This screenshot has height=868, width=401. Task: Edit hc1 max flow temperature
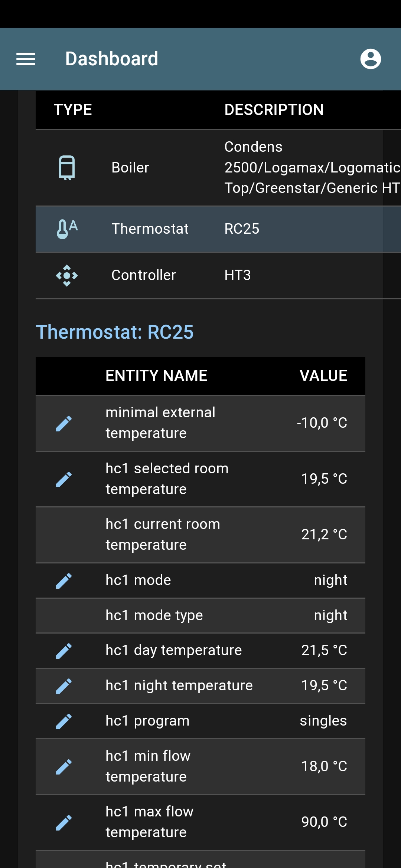point(64,822)
